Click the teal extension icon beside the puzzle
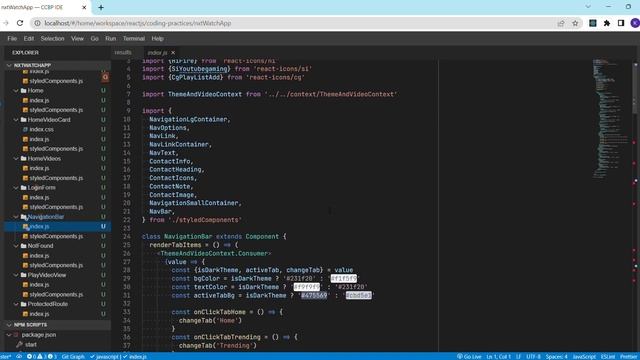The width and height of the screenshot is (640, 360). tap(593, 23)
